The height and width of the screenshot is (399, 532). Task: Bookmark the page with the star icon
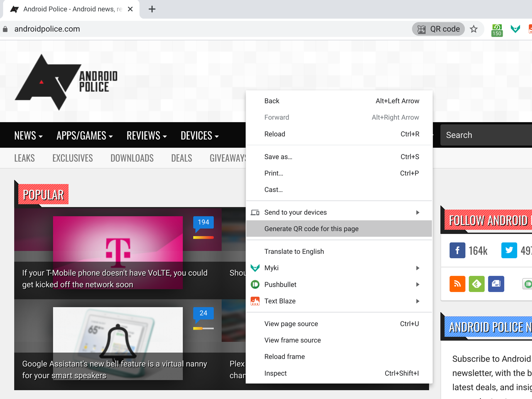click(x=474, y=29)
